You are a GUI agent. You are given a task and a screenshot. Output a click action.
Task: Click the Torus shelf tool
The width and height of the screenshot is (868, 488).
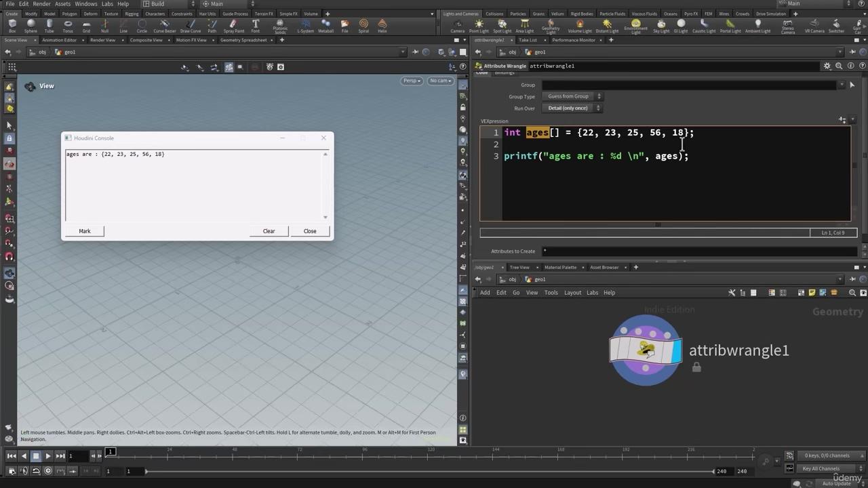pyautogui.click(x=68, y=26)
